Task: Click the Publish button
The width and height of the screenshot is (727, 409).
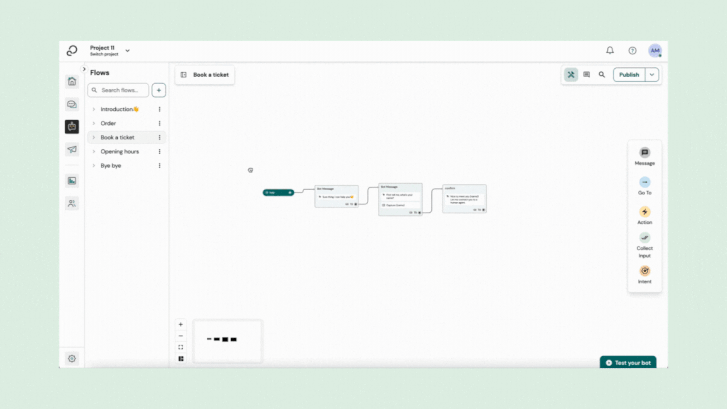Action: point(629,75)
